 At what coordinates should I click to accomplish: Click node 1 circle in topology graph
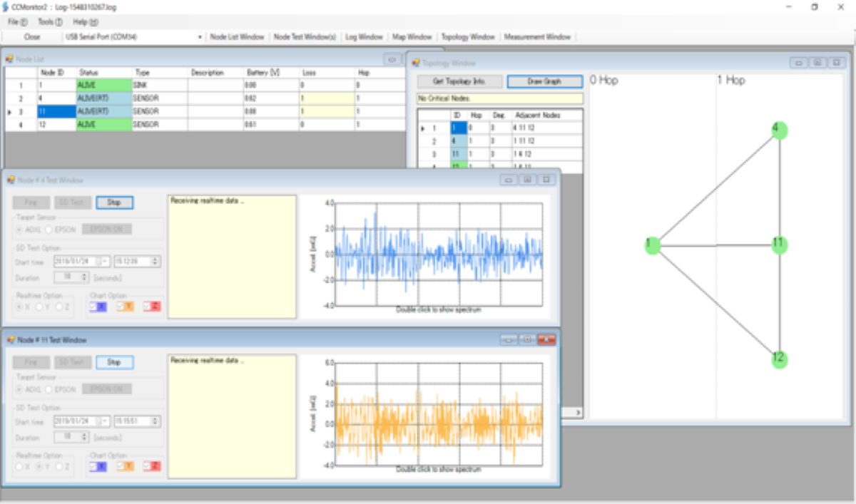coord(651,245)
